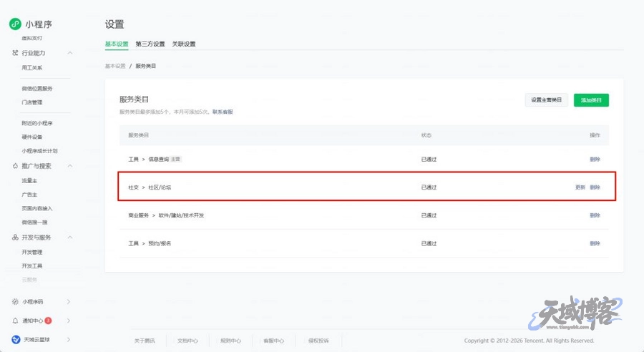
Task: Click the 文档中心 footer link
Action: [187, 341]
